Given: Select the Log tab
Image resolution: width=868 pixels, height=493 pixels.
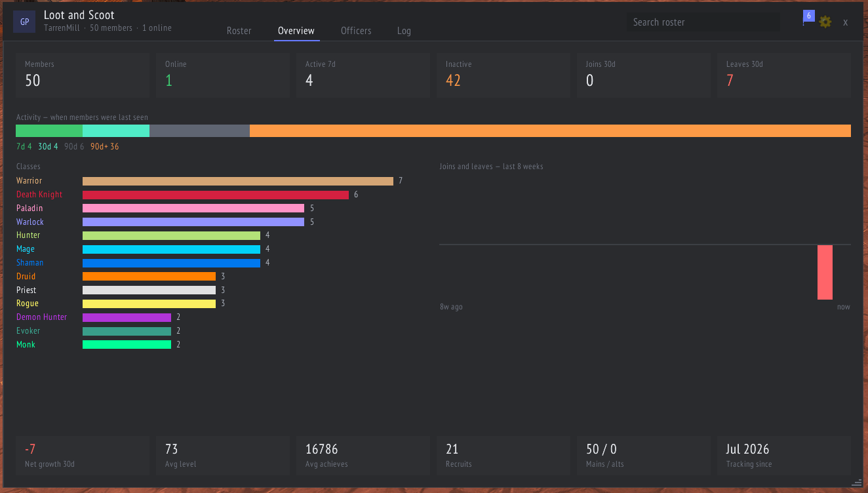Looking at the screenshot, I should [404, 31].
